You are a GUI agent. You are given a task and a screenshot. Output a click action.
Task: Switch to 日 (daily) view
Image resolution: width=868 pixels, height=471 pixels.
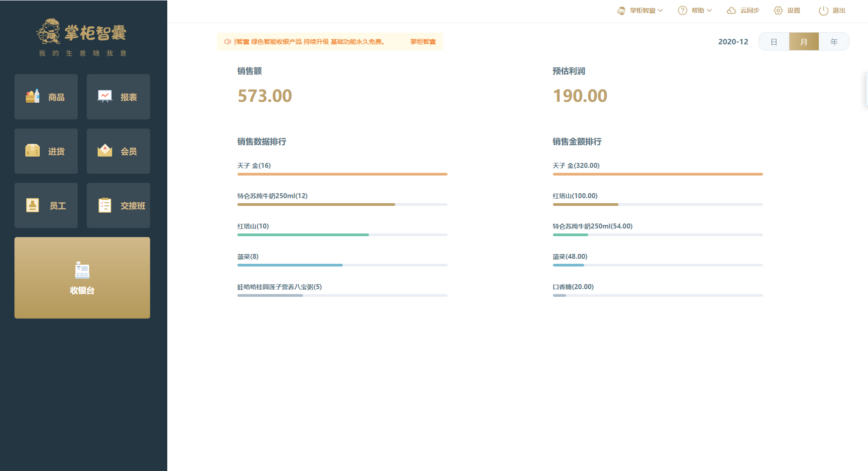[x=774, y=41]
